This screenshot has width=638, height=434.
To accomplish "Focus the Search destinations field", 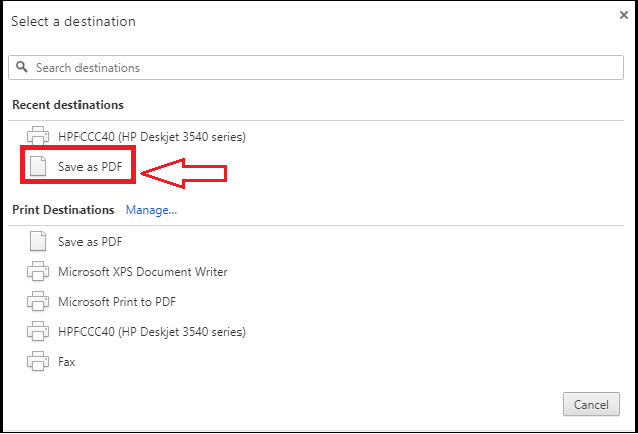I will pyautogui.click(x=316, y=68).
